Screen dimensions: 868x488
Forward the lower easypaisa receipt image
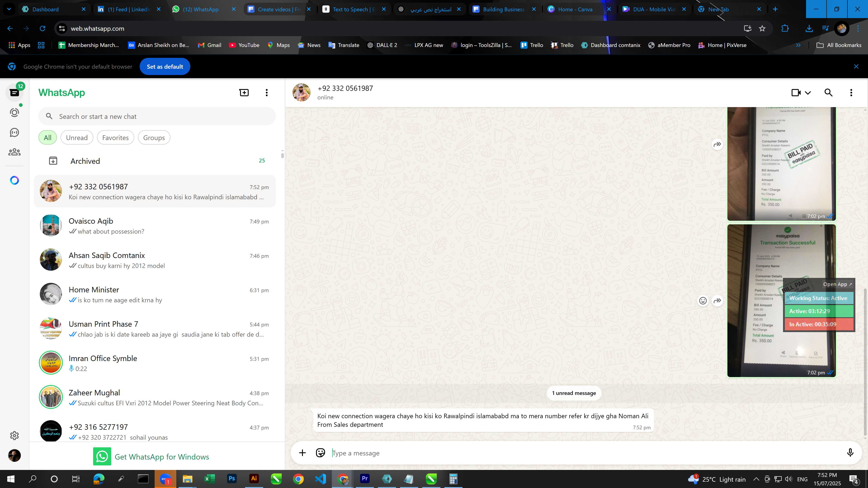click(x=717, y=301)
